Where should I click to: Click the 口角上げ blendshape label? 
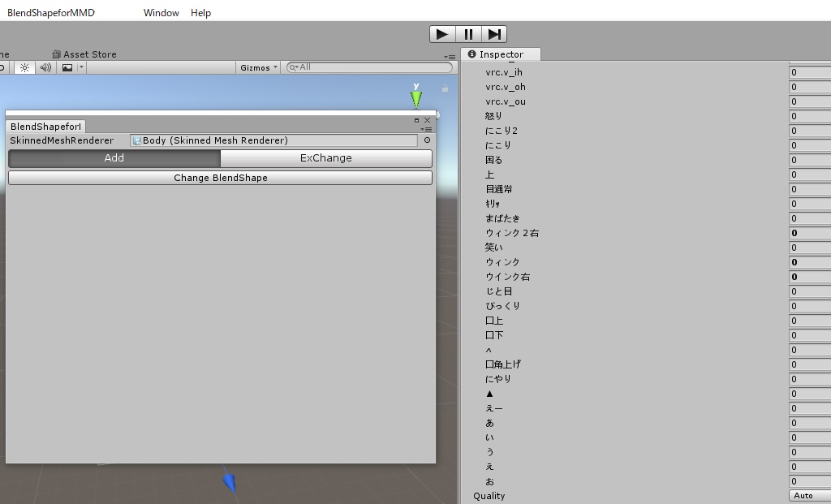[503, 364]
